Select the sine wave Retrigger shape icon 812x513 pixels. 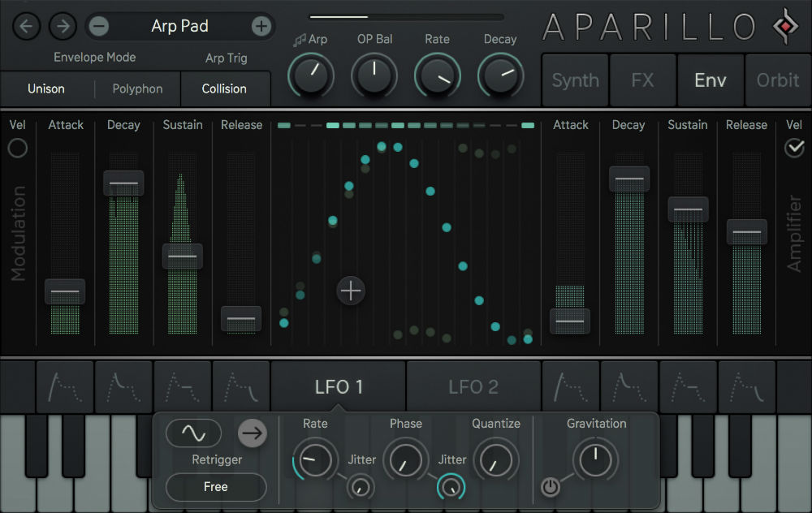193,433
